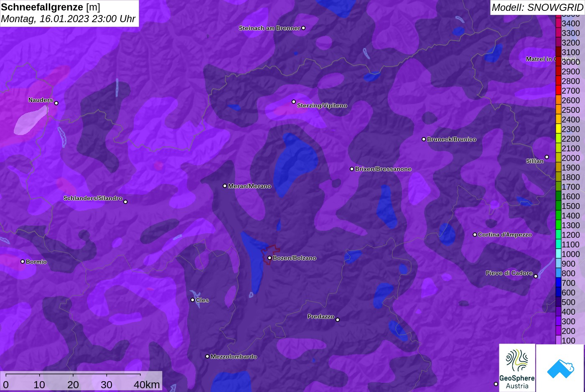The height and width of the screenshot is (392, 585).
Task: Click the legend value 200
Action: tap(568, 331)
